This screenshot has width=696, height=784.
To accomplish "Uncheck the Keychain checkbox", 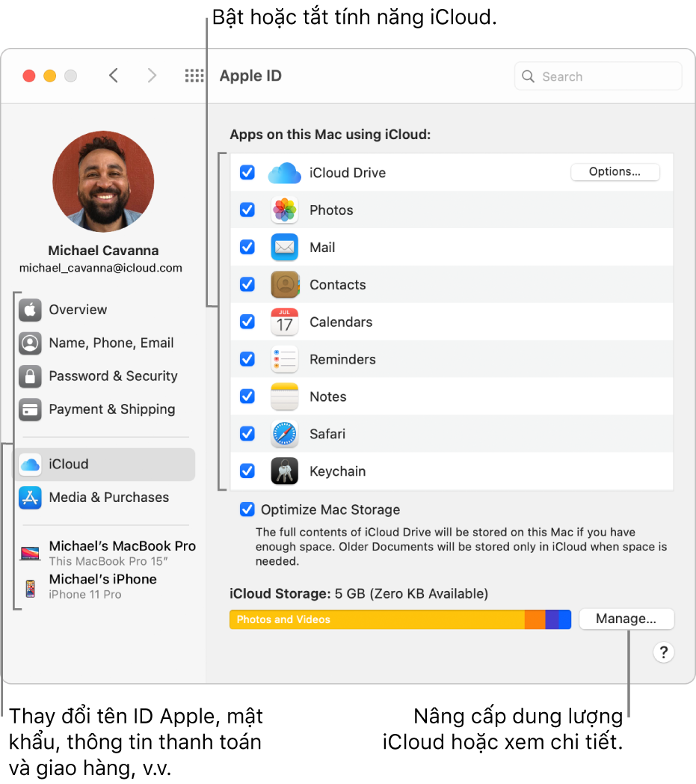I will 247,471.
